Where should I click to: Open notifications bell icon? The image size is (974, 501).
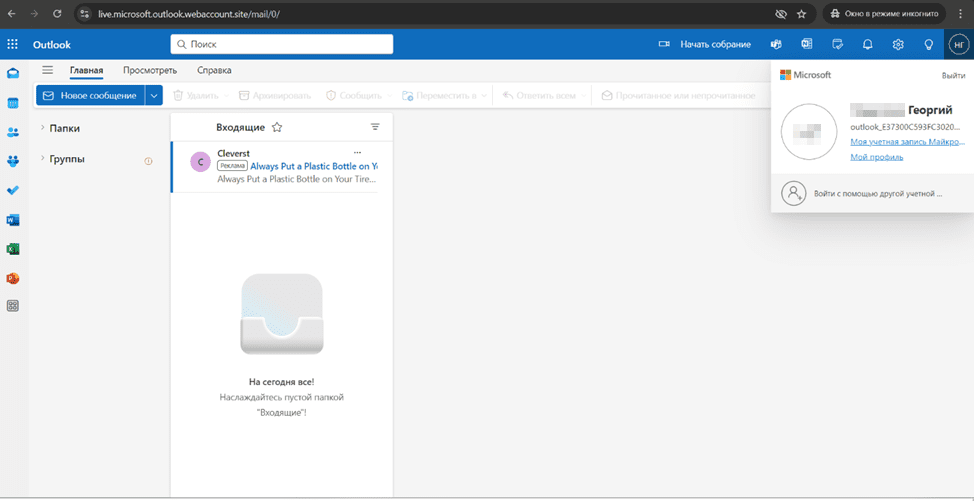tap(868, 44)
